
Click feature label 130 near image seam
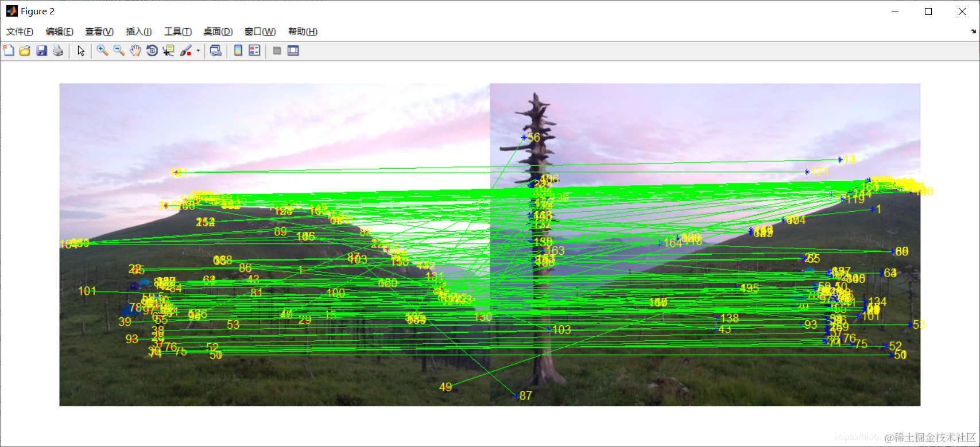(x=483, y=317)
